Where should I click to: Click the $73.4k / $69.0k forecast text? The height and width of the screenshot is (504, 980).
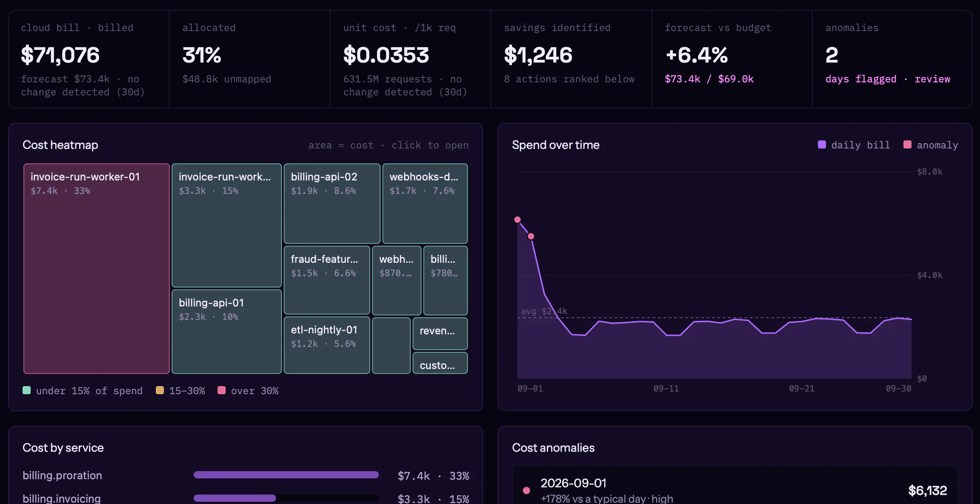coord(709,79)
